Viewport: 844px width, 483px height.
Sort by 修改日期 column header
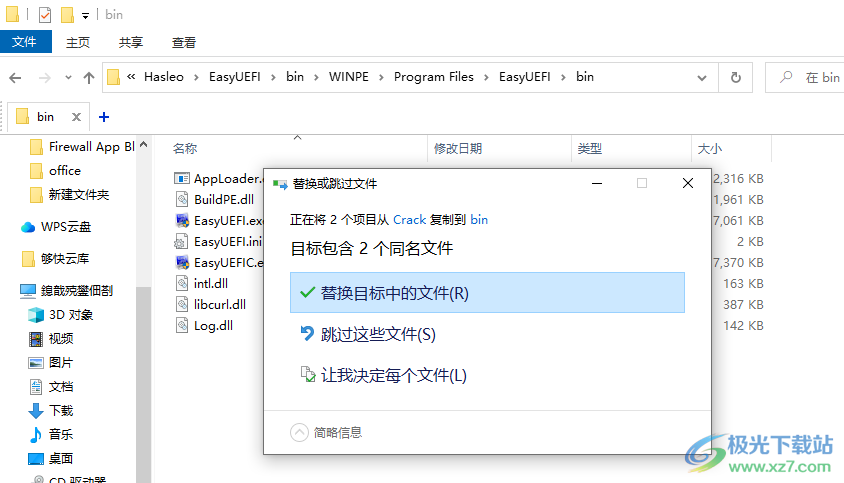click(x=458, y=149)
